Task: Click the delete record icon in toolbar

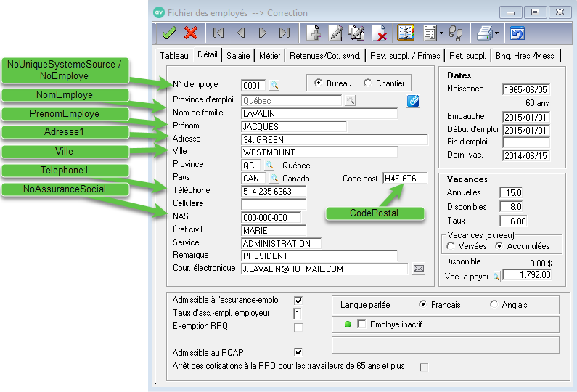Action: 378,33
